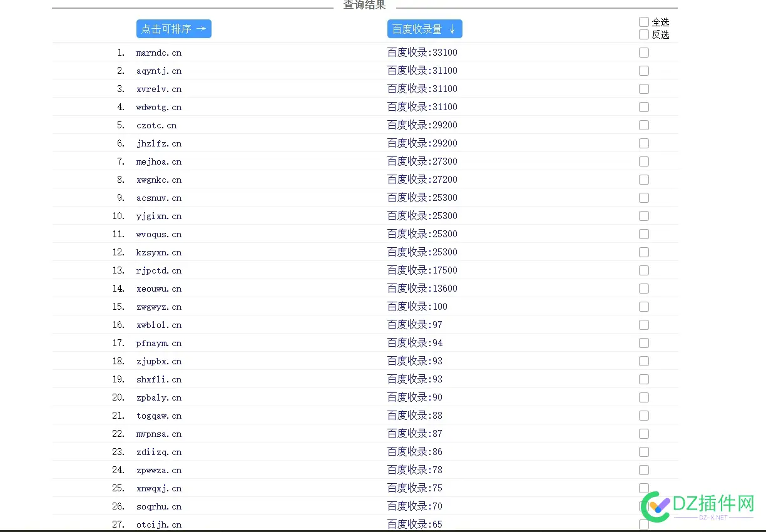This screenshot has height=532, width=766.
Task: Select row checkbox for xwgnkc.cn
Action: tap(644, 180)
